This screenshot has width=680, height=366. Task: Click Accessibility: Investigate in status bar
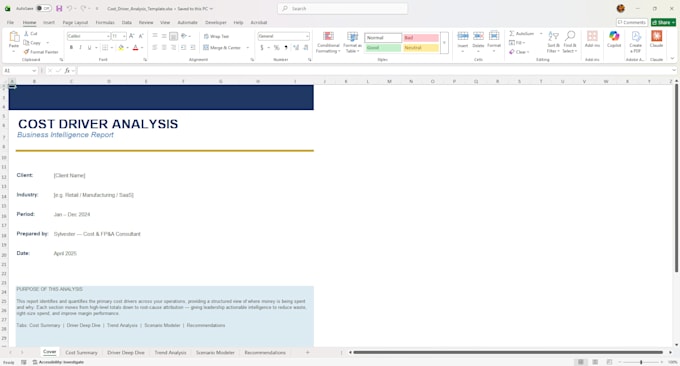click(x=58, y=362)
